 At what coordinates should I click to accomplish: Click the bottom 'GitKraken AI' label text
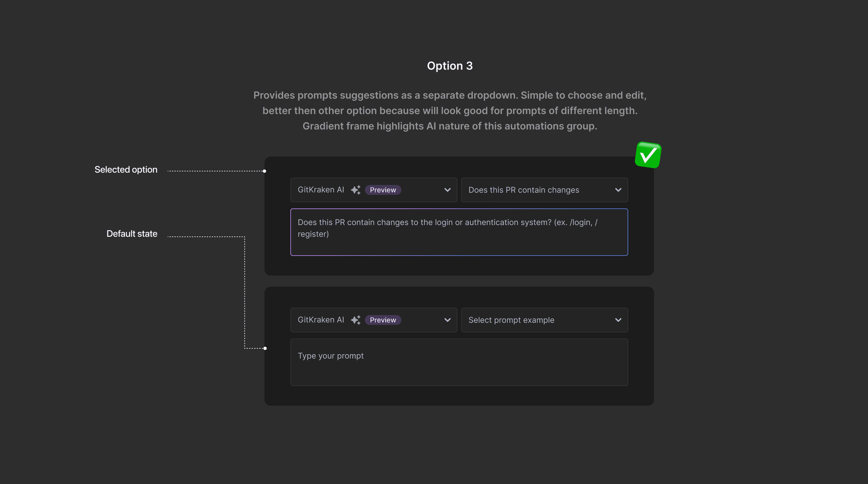(x=321, y=320)
